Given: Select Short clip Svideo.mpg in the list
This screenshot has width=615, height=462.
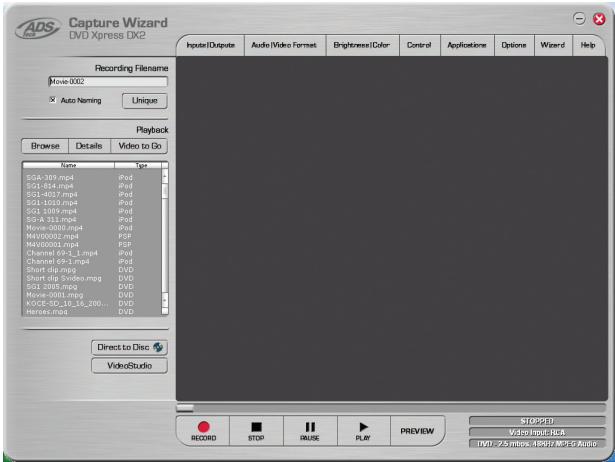Looking at the screenshot, I should [92, 278].
